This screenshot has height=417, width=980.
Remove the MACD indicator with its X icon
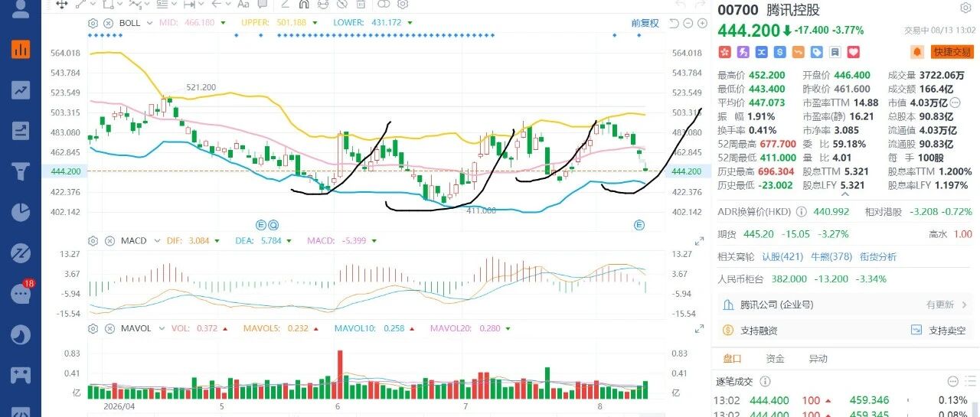(x=108, y=241)
